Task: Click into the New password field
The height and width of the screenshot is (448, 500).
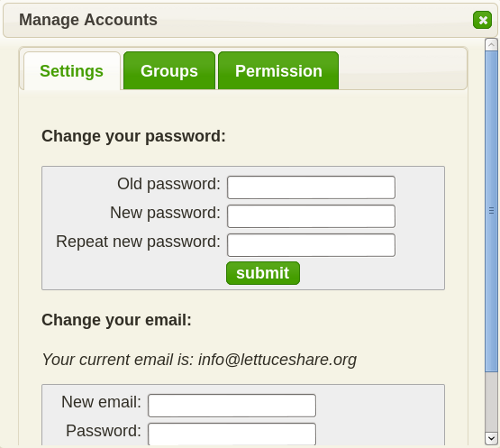Action: (311, 216)
